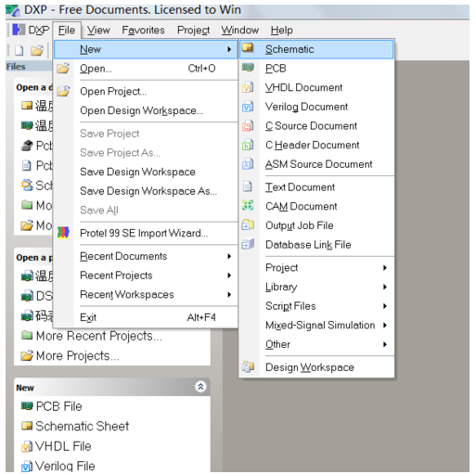Click the CAM Document icon

(248, 205)
